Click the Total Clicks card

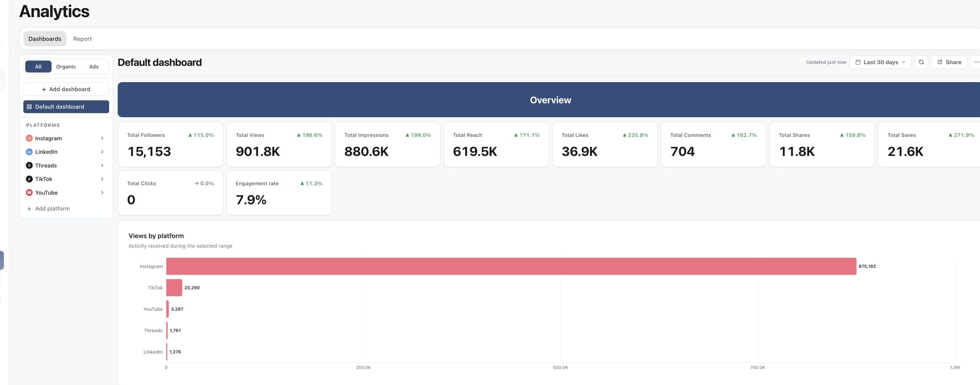click(170, 193)
